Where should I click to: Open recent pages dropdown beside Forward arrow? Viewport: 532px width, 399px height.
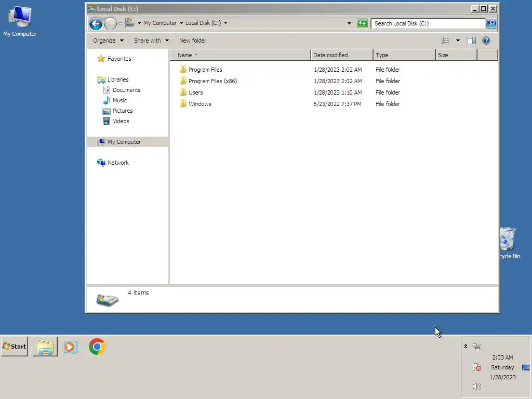[120, 24]
